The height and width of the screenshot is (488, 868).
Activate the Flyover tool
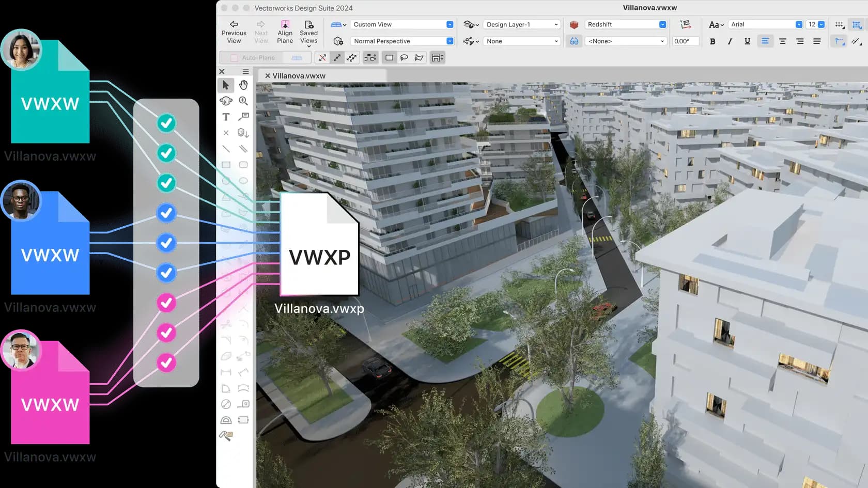coord(226,101)
